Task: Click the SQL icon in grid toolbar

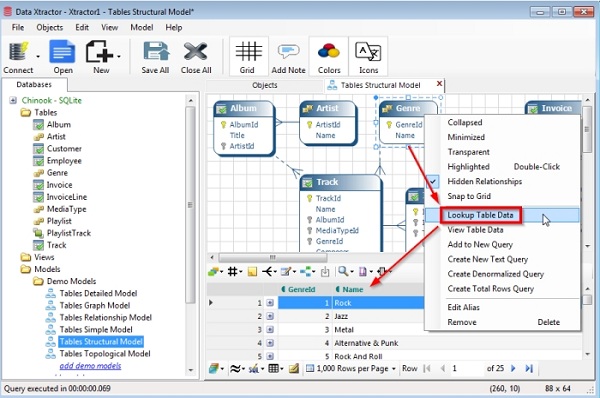Action: (254, 369)
